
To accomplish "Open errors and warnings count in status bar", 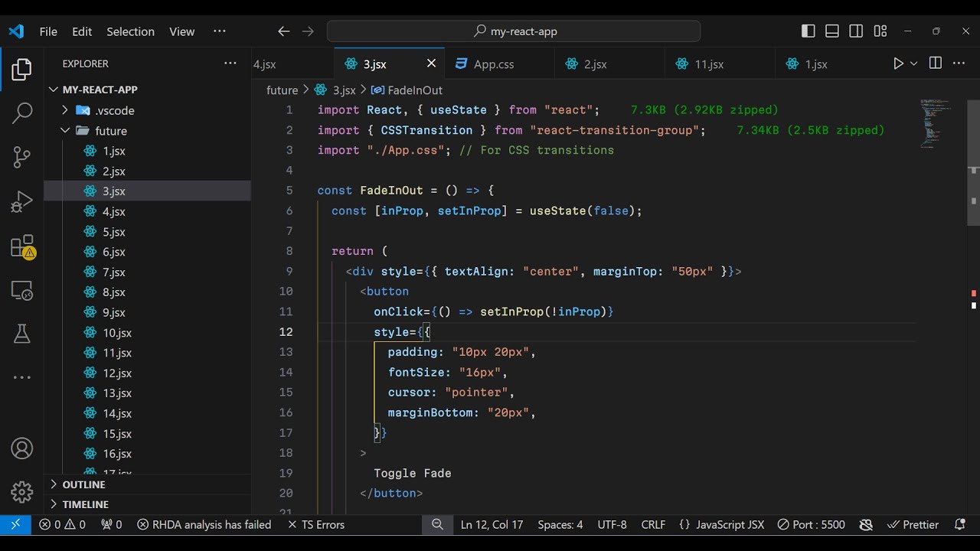I will [x=62, y=524].
